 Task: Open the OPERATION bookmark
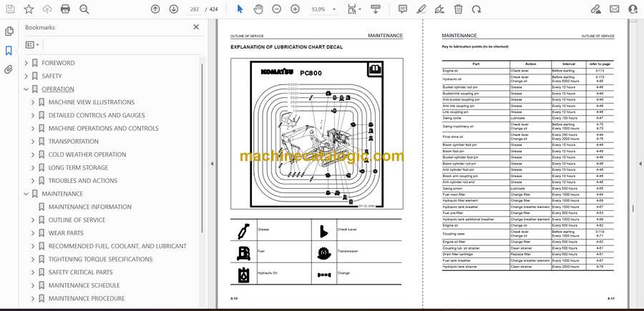58,89
